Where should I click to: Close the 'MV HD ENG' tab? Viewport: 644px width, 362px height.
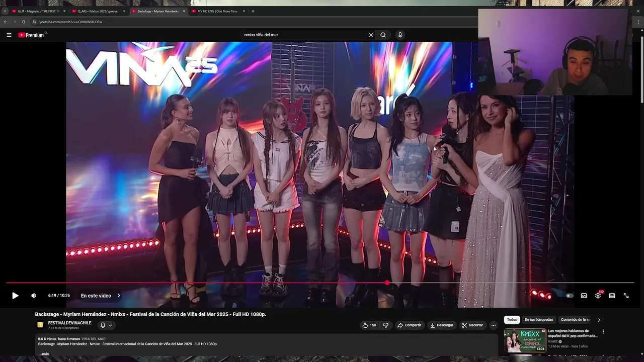tap(244, 11)
